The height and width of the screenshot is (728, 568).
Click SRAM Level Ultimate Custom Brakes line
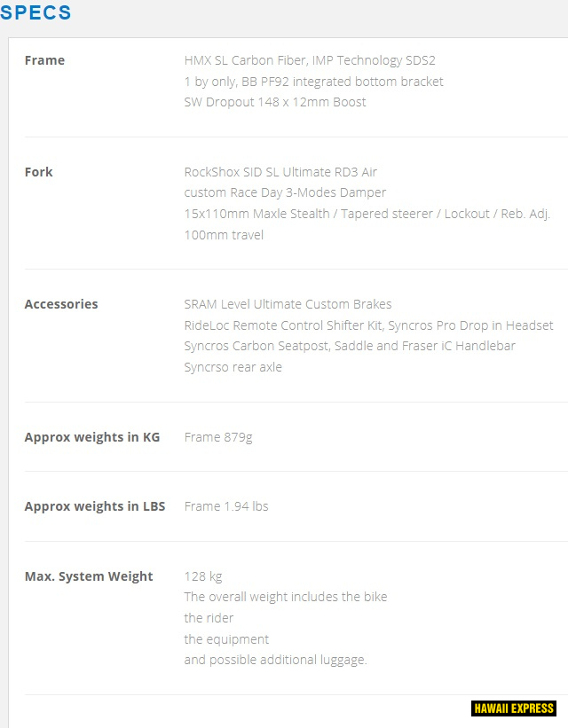288,304
